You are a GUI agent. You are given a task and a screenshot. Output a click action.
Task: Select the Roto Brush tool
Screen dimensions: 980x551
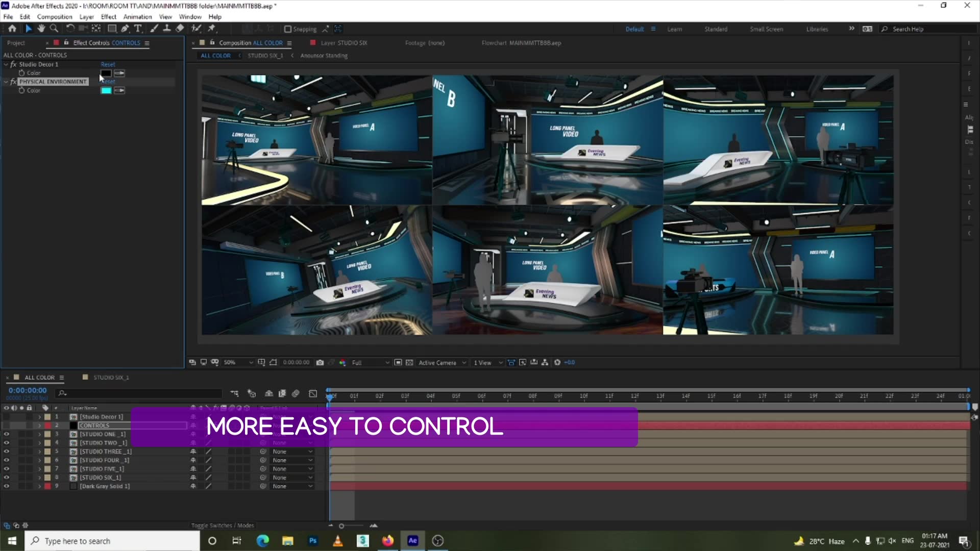(197, 29)
